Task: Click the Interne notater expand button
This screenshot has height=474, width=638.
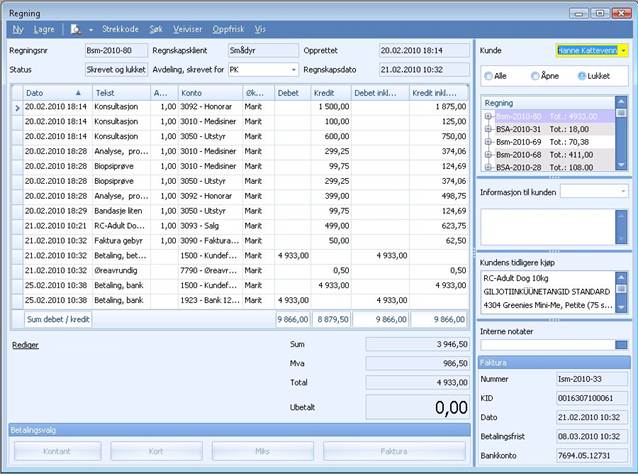Action: coord(621,345)
